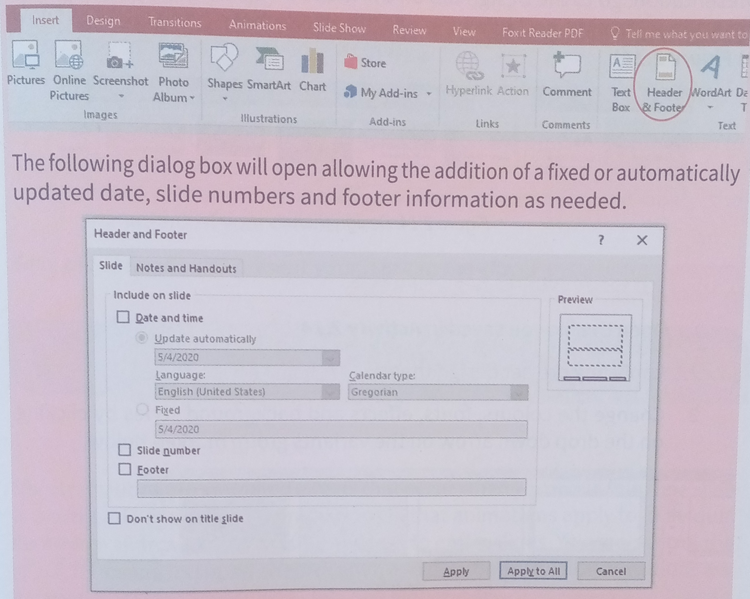Click the Cancel button in dialog
The image size is (750, 599).
coord(610,571)
